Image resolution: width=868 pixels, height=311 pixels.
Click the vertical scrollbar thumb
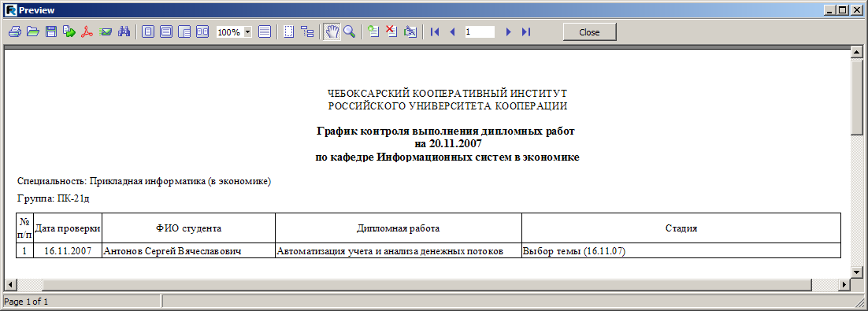[x=857, y=97]
